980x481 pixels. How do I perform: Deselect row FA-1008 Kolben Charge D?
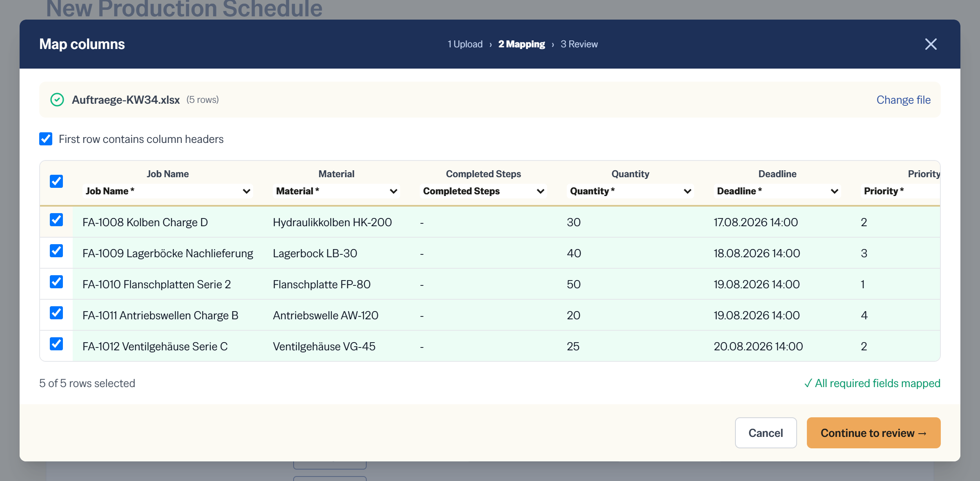(x=56, y=220)
